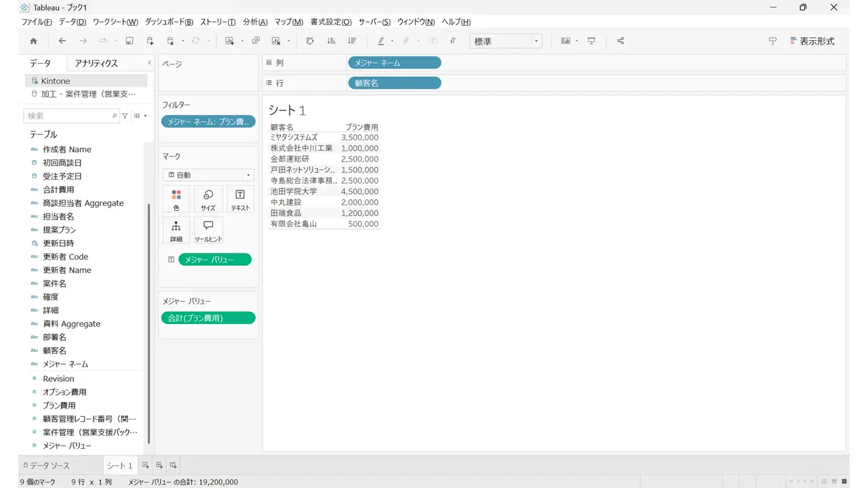868x488 pixels.
Task: Click the 池田学院大学 row in the table
Action: 324,191
